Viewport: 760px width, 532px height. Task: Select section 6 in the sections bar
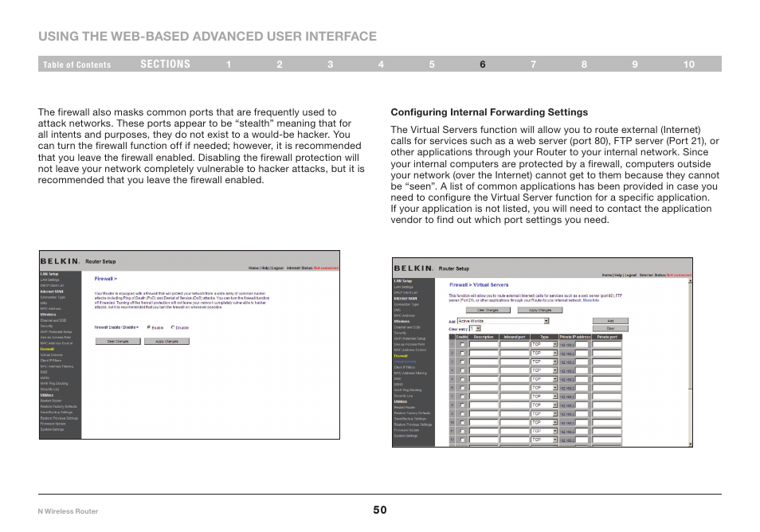483,65
